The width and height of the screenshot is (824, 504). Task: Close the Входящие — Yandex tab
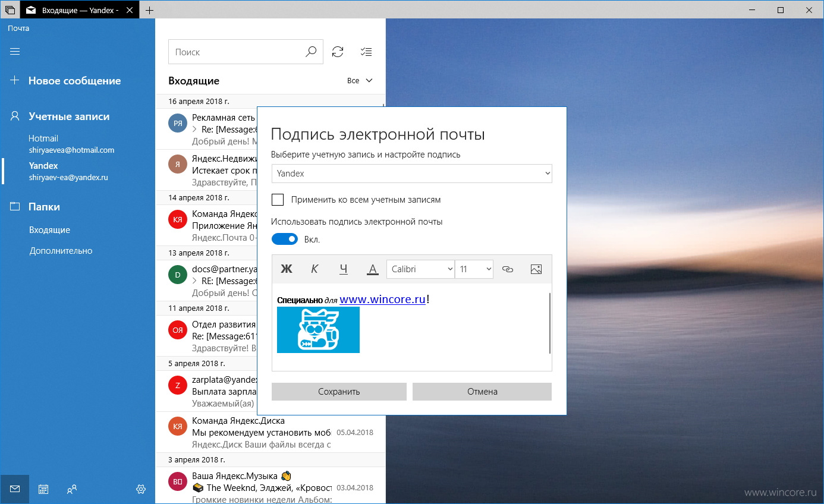click(x=130, y=10)
